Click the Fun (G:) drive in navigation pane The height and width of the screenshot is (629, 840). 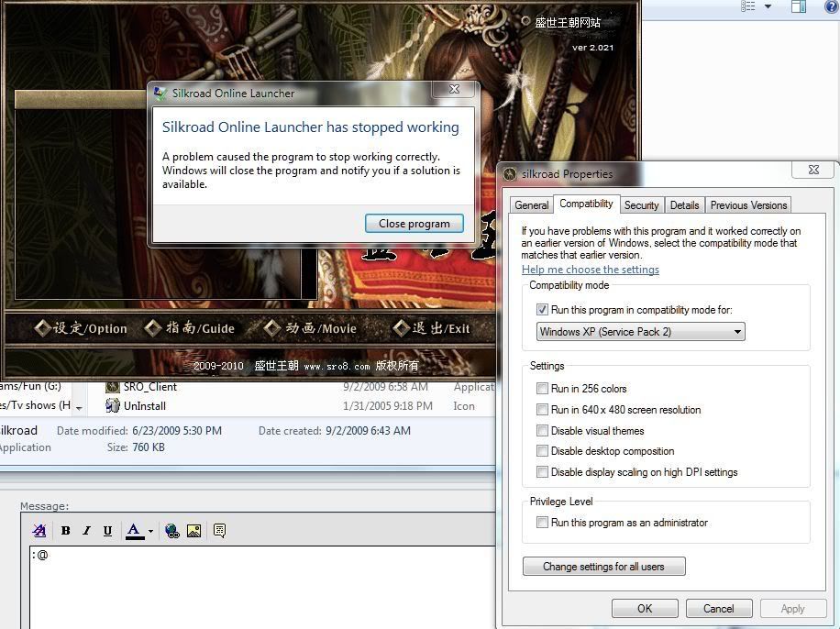coord(30,386)
